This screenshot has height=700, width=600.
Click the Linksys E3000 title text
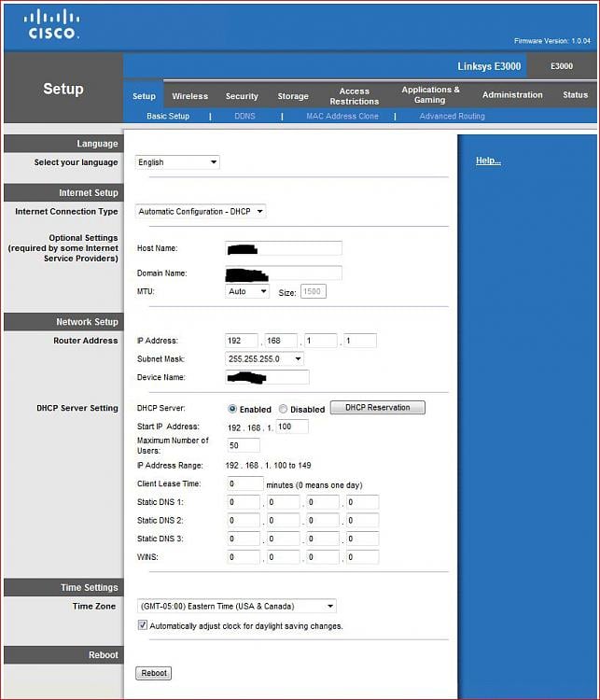489,66
